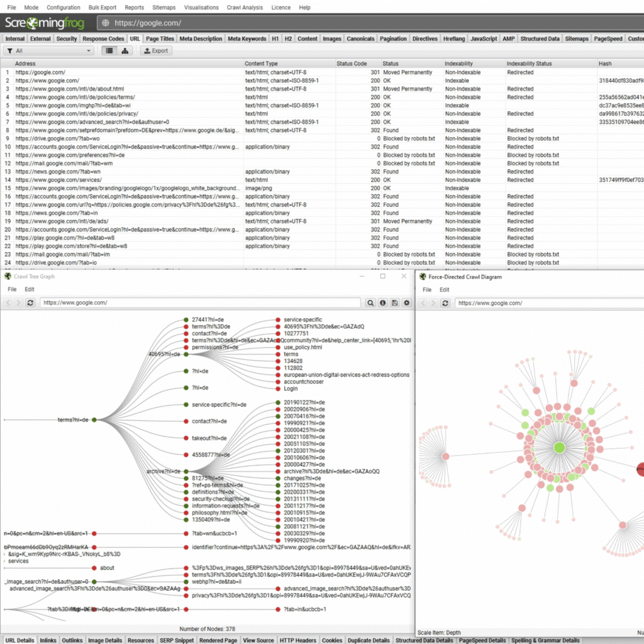This screenshot has height=644, width=644.
Task: Show info from the Crawl Tree Graph toolbar
Action: click(x=383, y=303)
